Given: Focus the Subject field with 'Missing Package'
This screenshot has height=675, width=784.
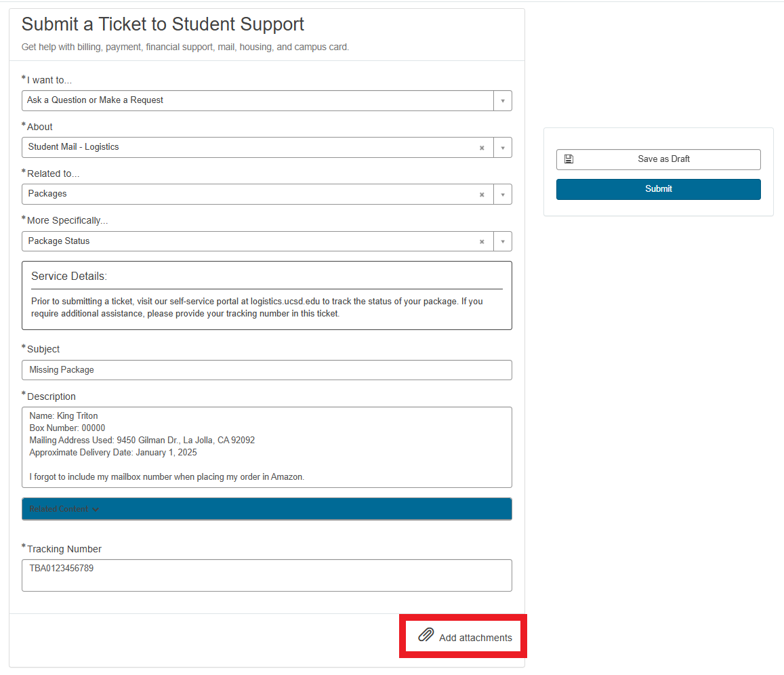Looking at the screenshot, I should click(x=266, y=370).
